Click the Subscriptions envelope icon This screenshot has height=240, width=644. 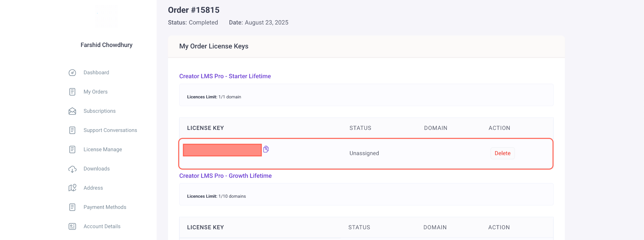[x=72, y=111]
